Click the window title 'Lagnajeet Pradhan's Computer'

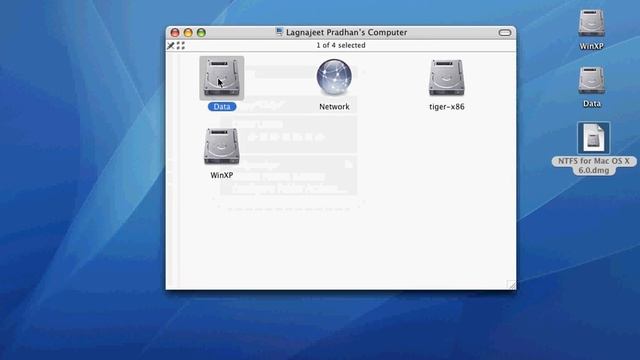click(x=347, y=32)
